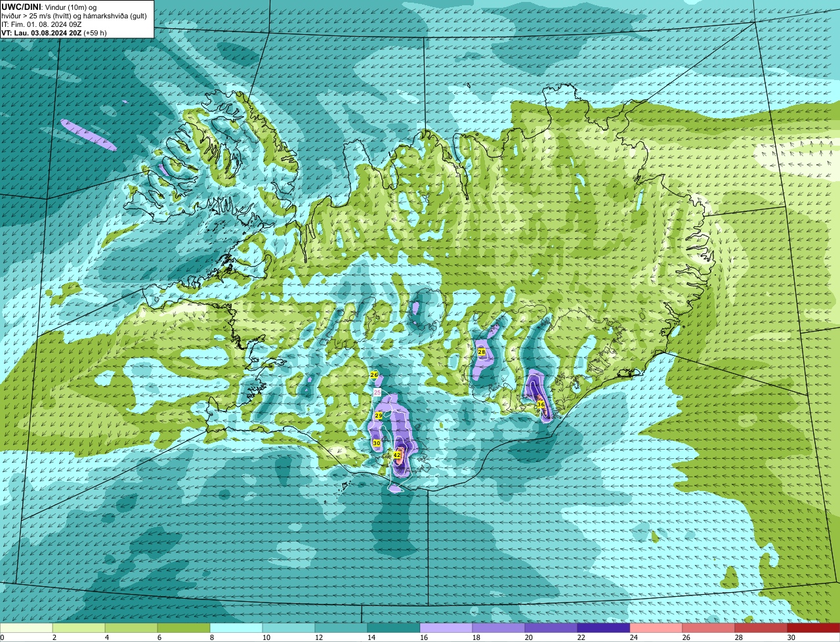Screen dimensions: 840x642
Task: Click the legend tick number 24
Action: 634,637
